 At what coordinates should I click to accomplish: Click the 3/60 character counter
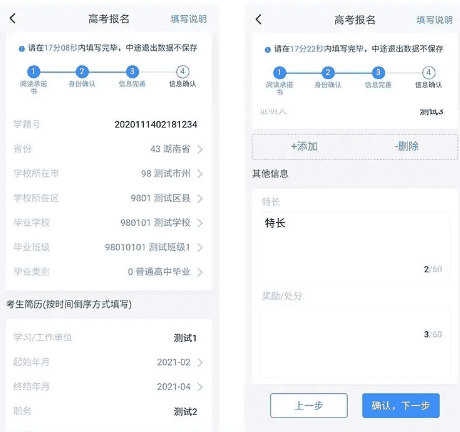(433, 334)
